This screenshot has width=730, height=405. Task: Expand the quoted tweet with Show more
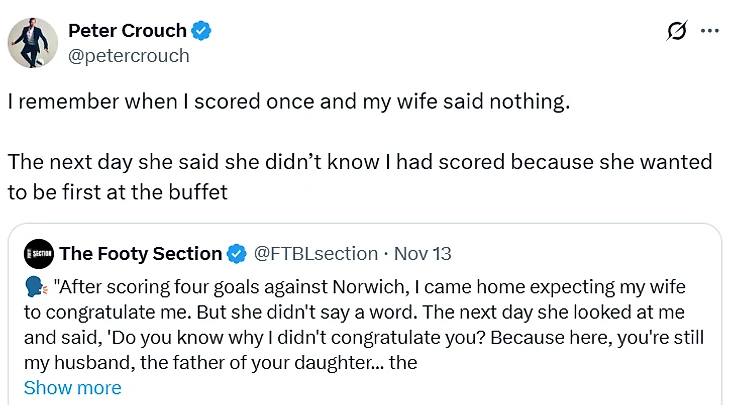tap(72, 388)
